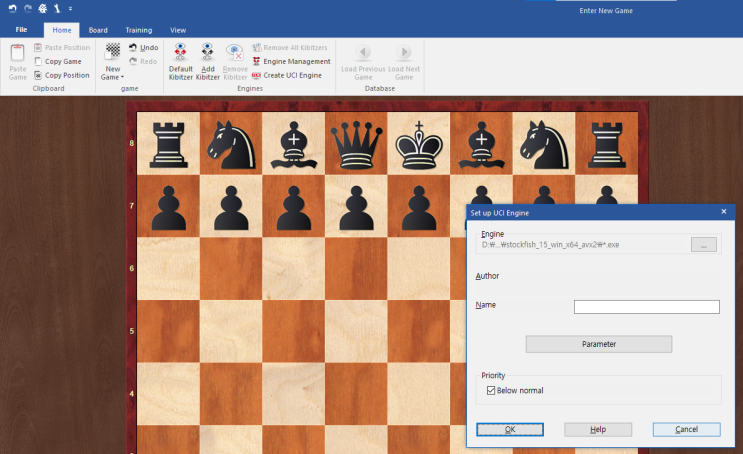The width and height of the screenshot is (743, 454).
Task: Open Engine Management
Action: pos(291,61)
